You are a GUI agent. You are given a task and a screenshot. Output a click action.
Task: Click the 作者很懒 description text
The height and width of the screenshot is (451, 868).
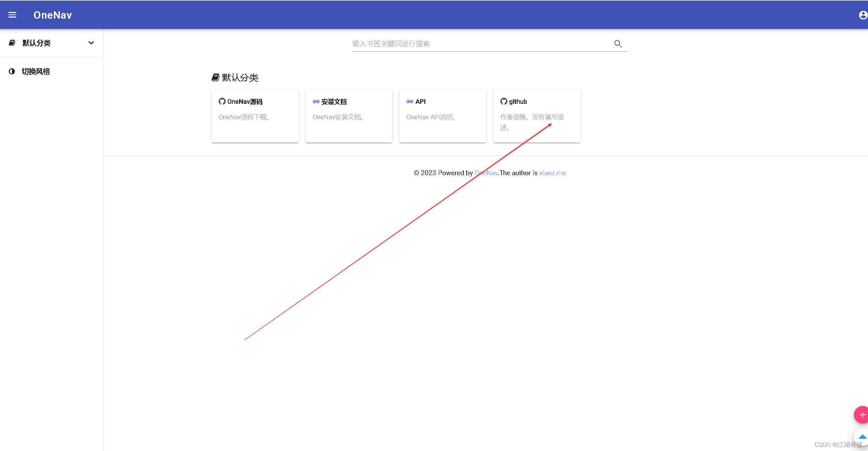click(532, 122)
